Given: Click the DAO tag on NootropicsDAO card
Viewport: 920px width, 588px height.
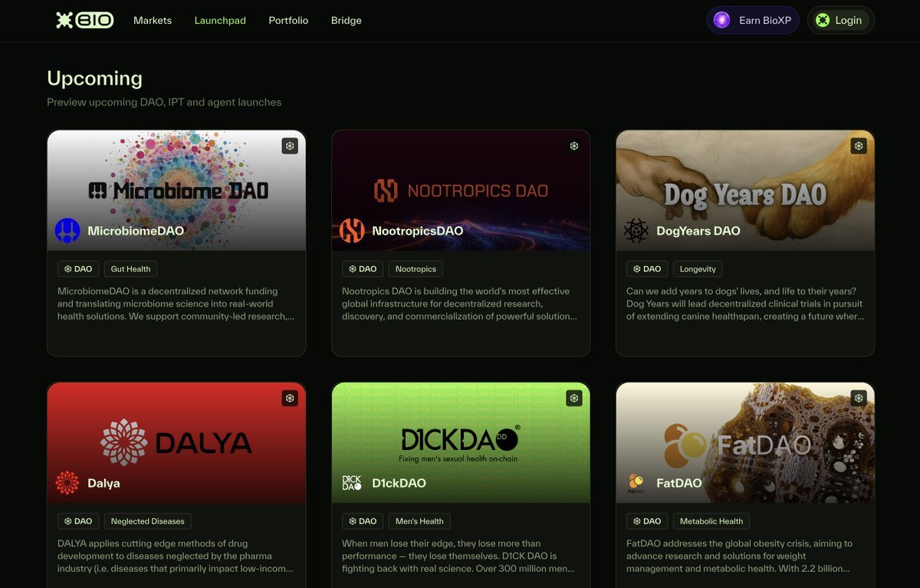Looking at the screenshot, I should tap(363, 269).
